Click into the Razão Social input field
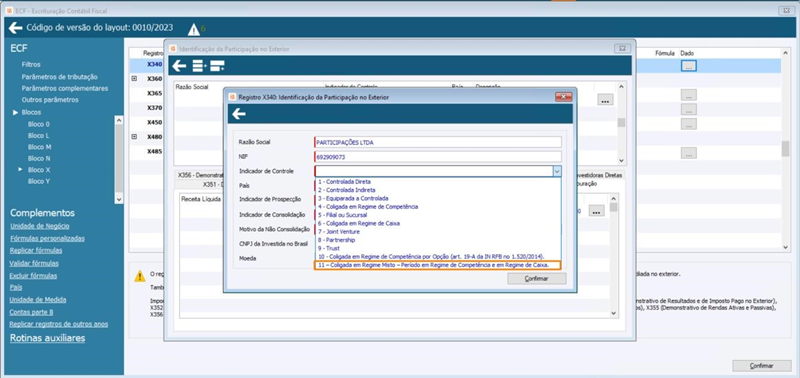Image resolution: width=800 pixels, height=378 pixels. 438,142
